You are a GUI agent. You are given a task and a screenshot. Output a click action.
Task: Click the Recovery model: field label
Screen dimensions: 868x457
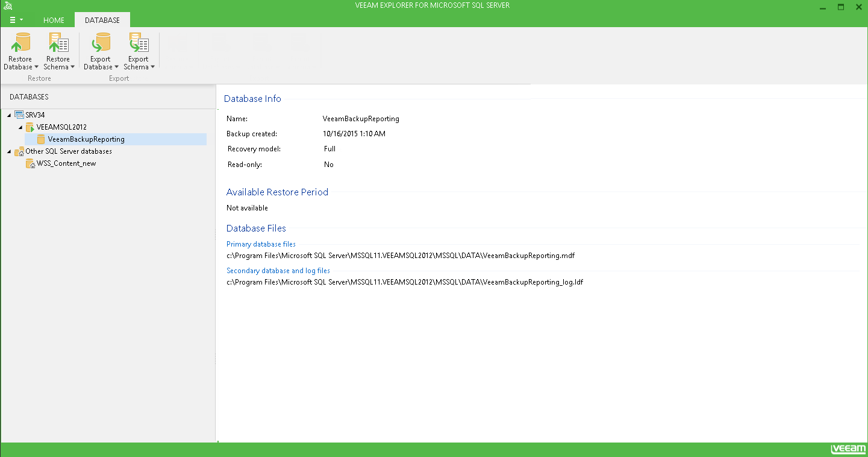pyautogui.click(x=254, y=149)
